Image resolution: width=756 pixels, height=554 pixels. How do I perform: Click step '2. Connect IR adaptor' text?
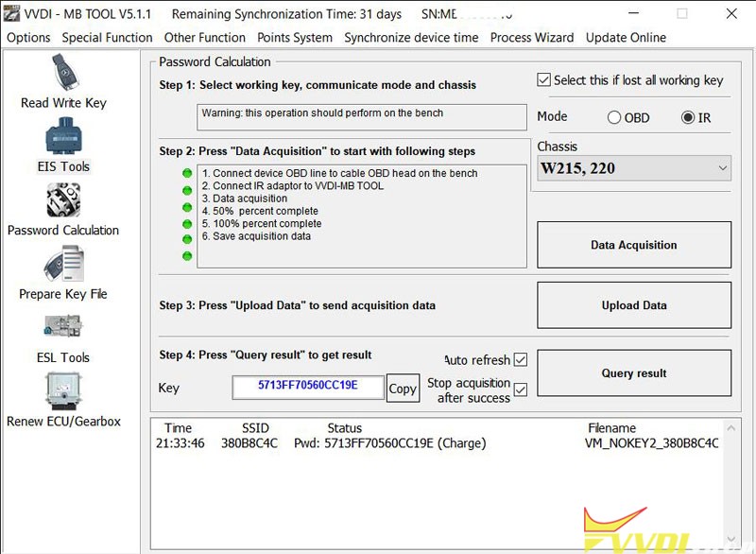pyautogui.click(x=293, y=185)
